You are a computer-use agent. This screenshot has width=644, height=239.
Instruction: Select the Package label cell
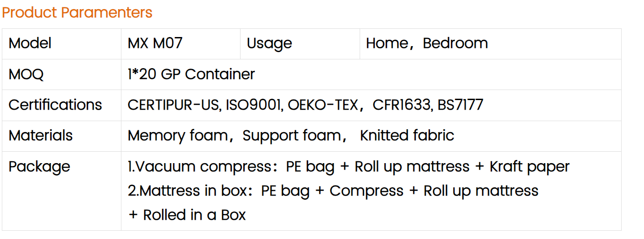(62, 191)
